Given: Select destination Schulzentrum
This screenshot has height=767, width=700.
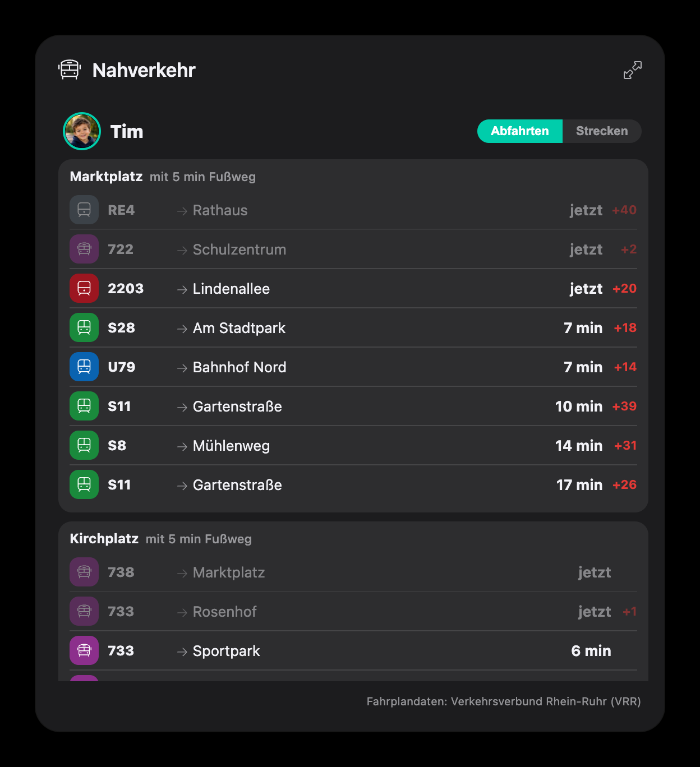Looking at the screenshot, I should point(240,249).
